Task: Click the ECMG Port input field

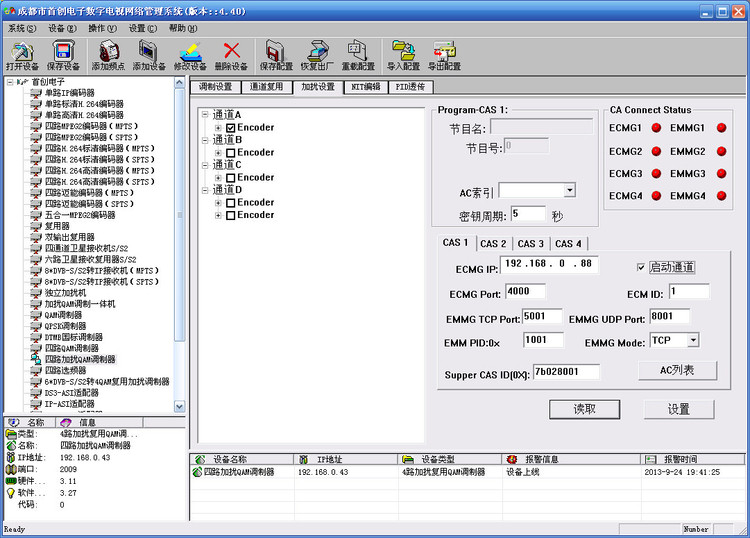Action: pos(525,291)
